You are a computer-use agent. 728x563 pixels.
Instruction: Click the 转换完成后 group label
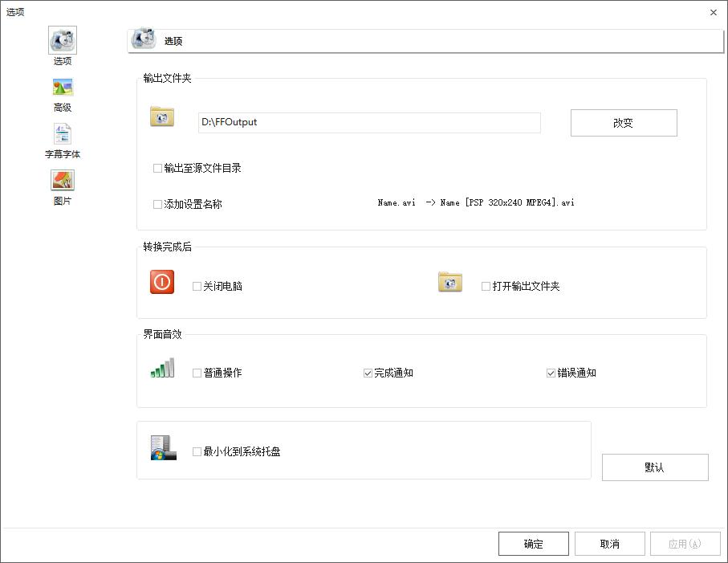point(167,247)
